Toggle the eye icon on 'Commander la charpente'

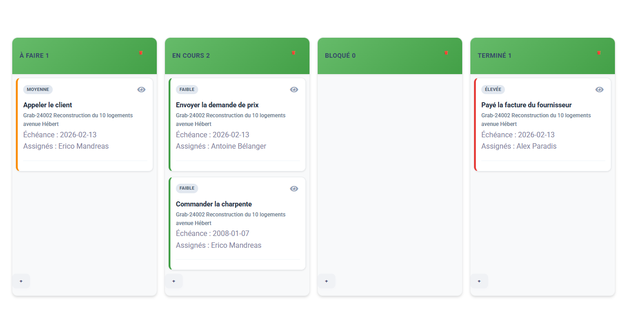tap(294, 188)
